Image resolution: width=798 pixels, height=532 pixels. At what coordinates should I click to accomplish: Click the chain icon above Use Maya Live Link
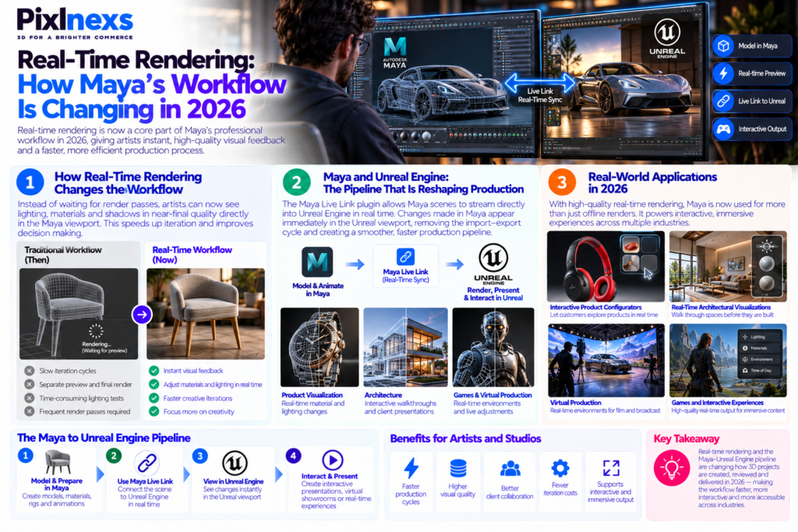146,463
